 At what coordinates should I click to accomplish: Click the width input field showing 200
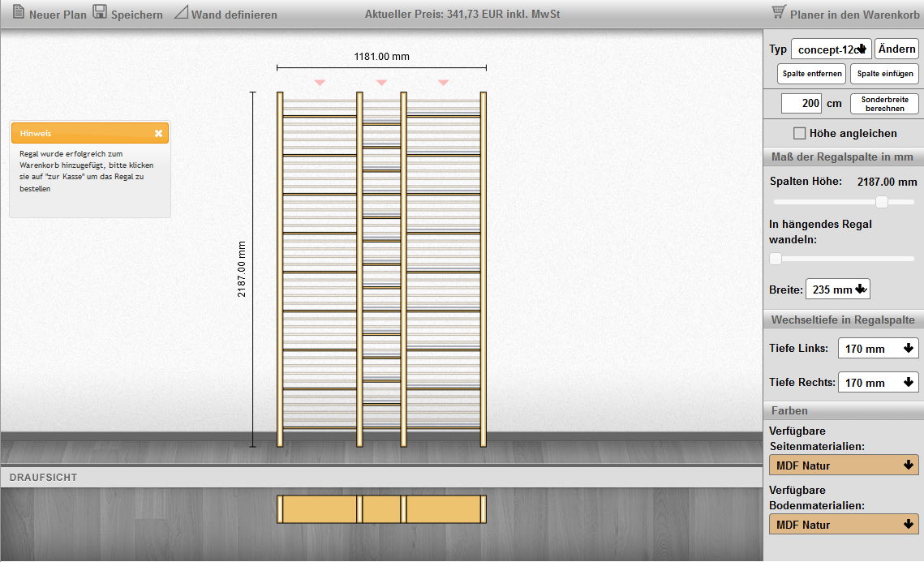801,104
